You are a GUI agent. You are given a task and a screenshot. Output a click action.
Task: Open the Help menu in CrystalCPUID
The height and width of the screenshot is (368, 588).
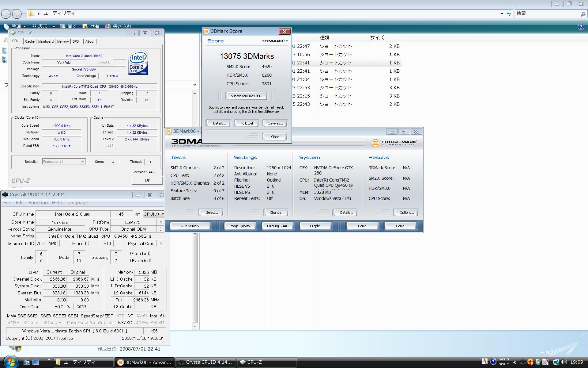tap(57, 203)
